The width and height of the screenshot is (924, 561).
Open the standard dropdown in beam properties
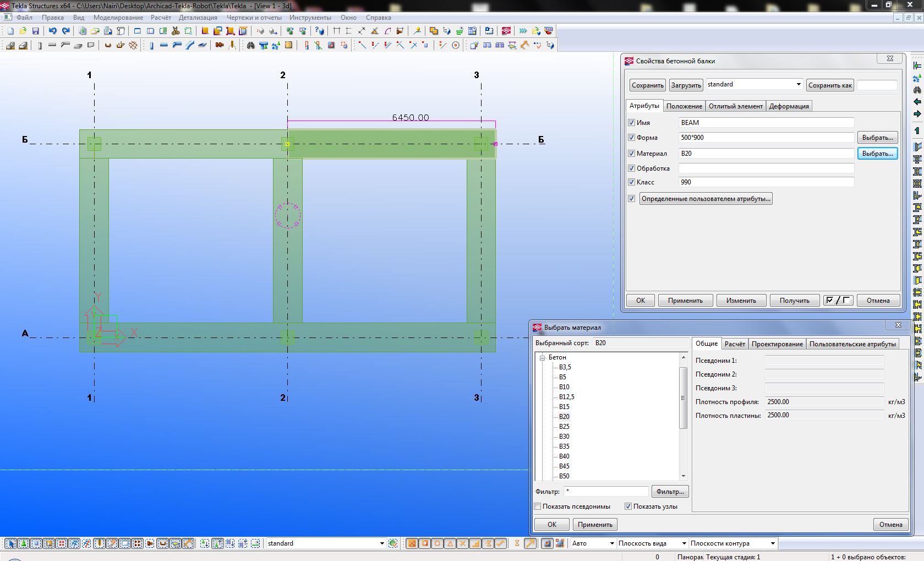tap(798, 85)
